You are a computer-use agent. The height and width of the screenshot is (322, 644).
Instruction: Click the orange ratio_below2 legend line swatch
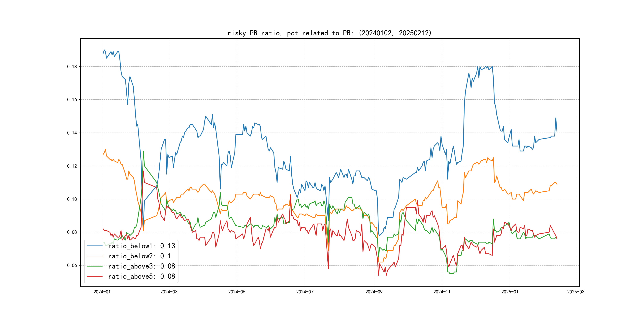(94, 256)
